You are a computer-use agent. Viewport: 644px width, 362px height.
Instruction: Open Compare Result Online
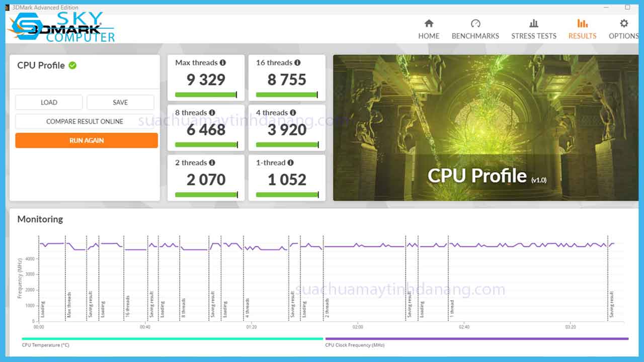85,121
